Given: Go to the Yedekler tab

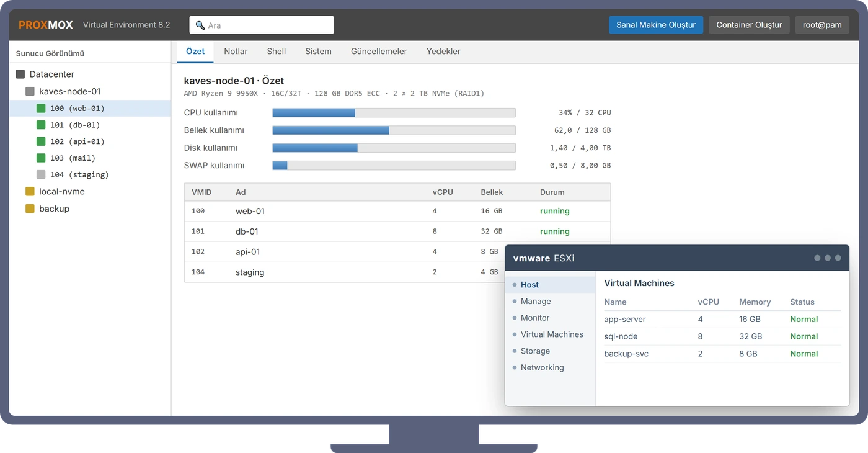Looking at the screenshot, I should click(x=443, y=52).
